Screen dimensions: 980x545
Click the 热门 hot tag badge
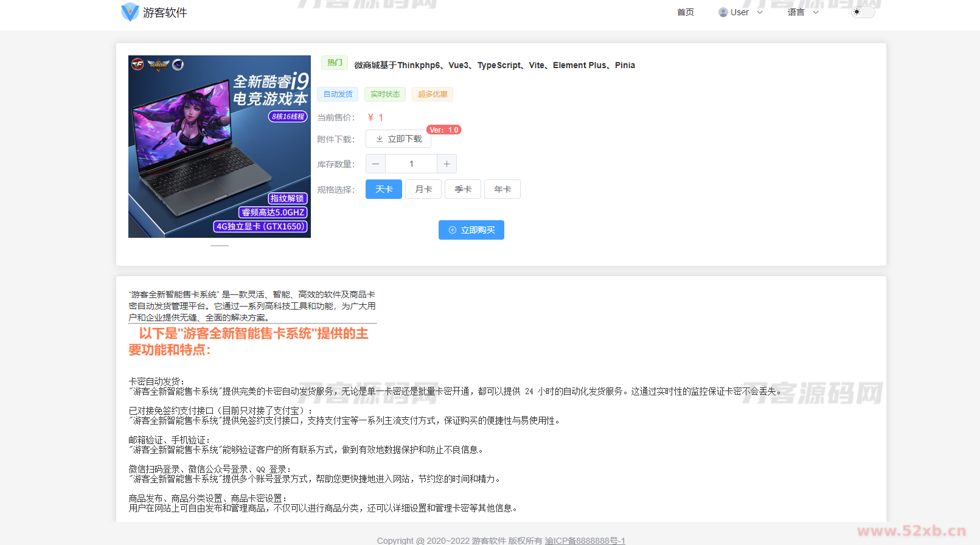tap(335, 63)
